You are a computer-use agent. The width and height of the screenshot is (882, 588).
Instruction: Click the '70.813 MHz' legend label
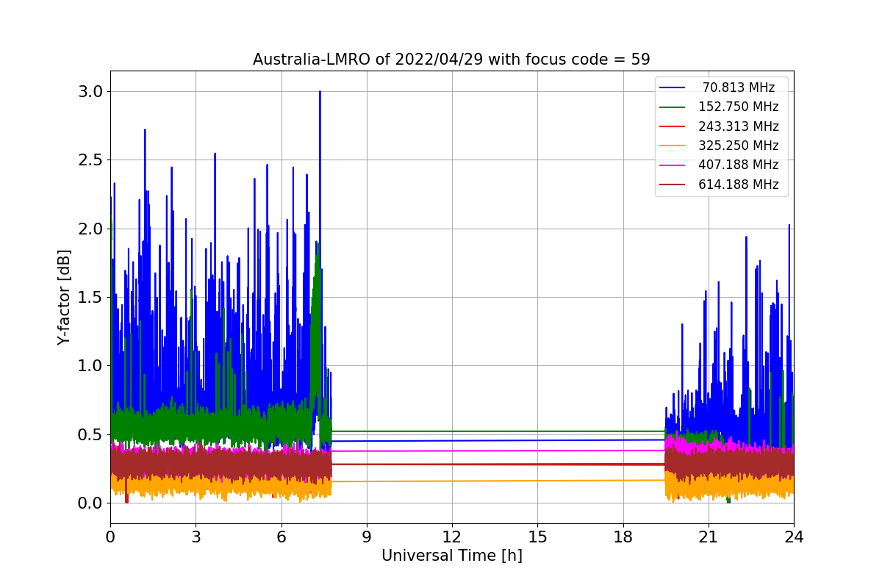739,87
